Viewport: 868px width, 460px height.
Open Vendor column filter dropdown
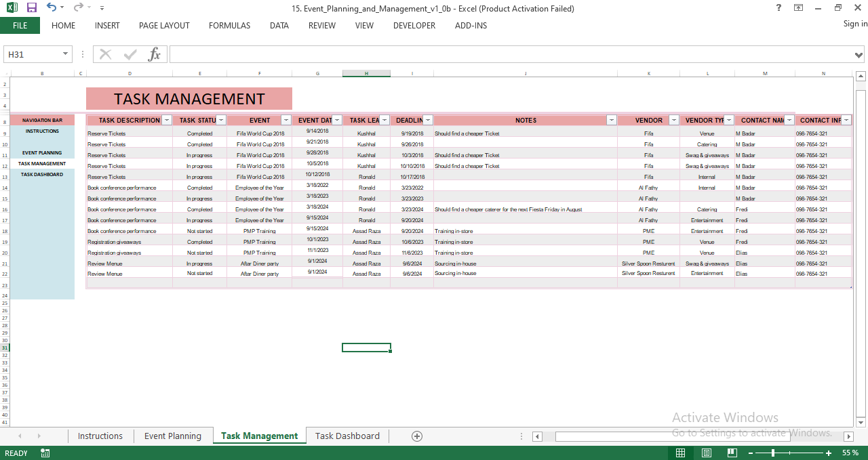click(x=674, y=120)
